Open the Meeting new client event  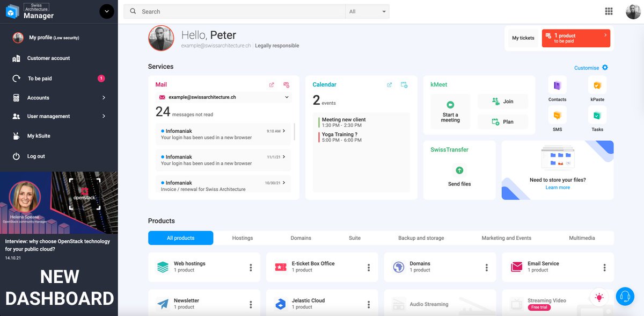pos(343,122)
